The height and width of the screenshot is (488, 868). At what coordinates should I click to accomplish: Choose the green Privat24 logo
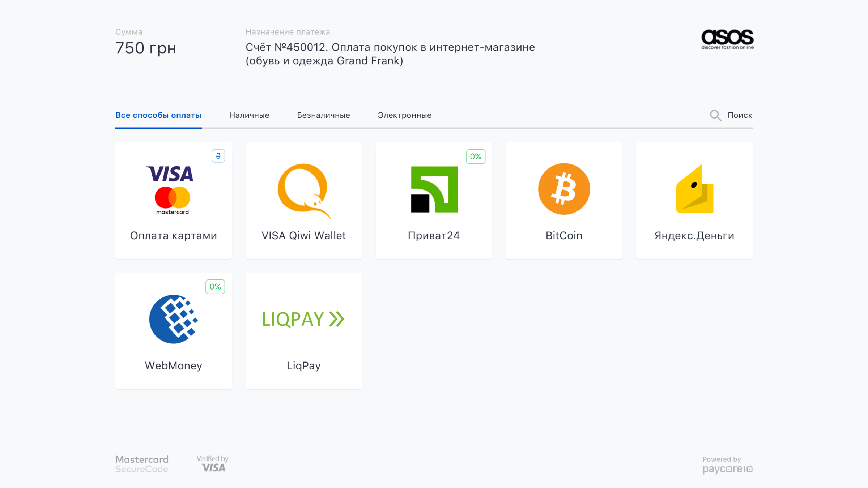434,189
